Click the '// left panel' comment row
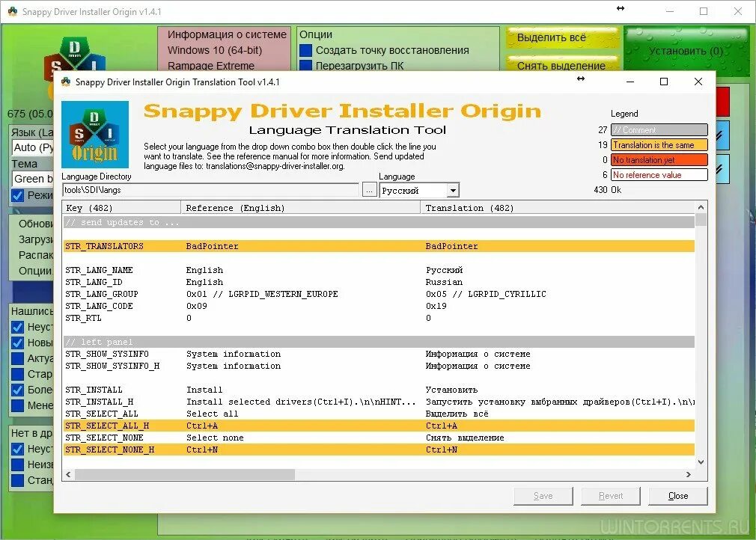This screenshot has width=756, height=540. 379,342
